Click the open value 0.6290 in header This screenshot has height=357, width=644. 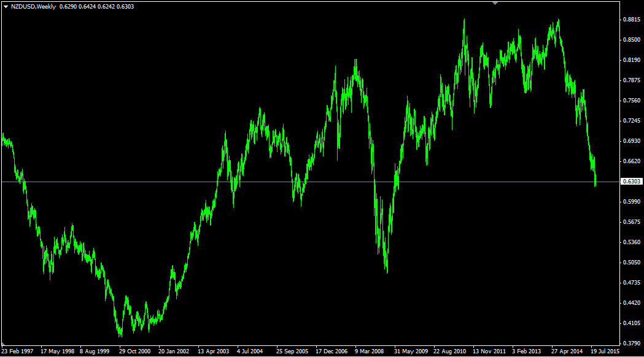pos(68,7)
